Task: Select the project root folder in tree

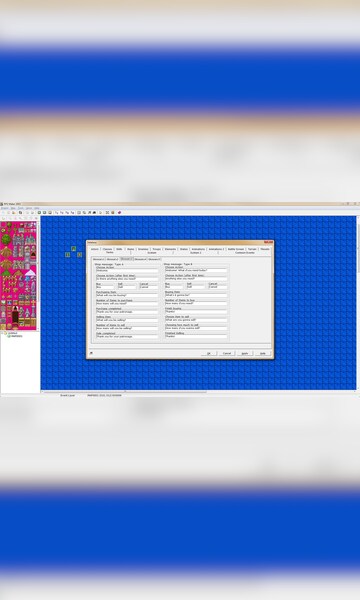Action: tap(13, 333)
